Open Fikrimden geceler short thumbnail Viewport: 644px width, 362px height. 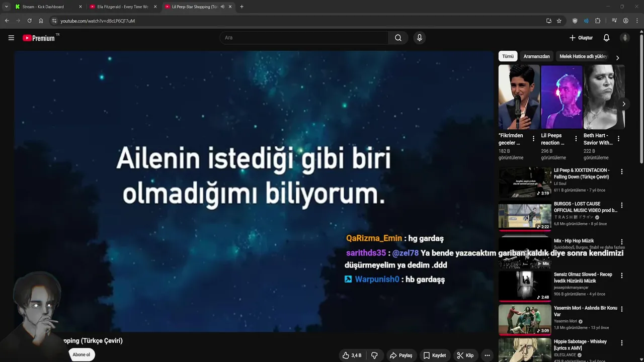[x=519, y=97]
